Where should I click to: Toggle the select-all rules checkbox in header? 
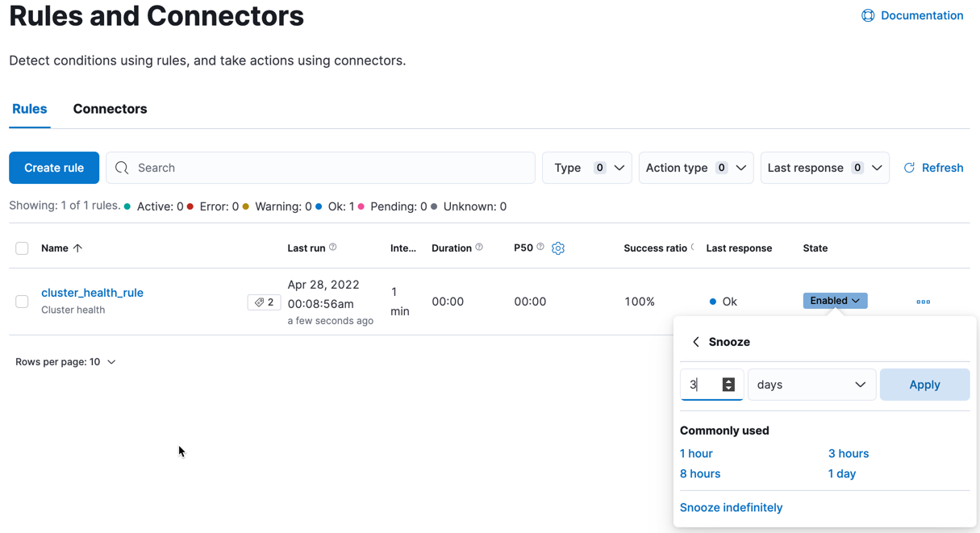click(22, 248)
